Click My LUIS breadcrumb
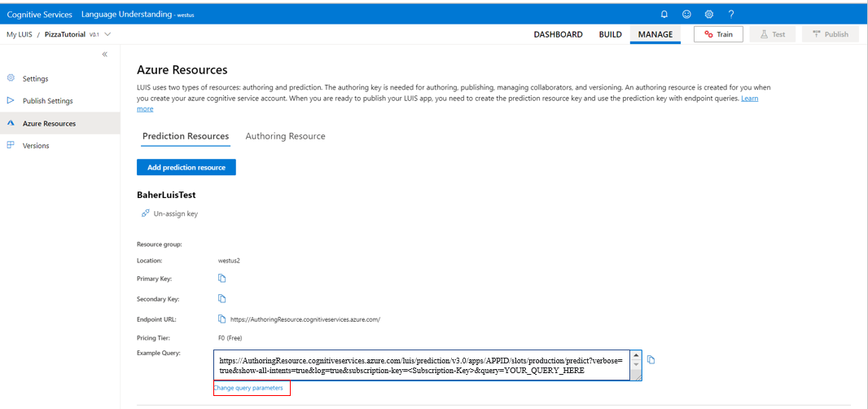Viewport: 868px width, 409px height. pyautogui.click(x=20, y=34)
